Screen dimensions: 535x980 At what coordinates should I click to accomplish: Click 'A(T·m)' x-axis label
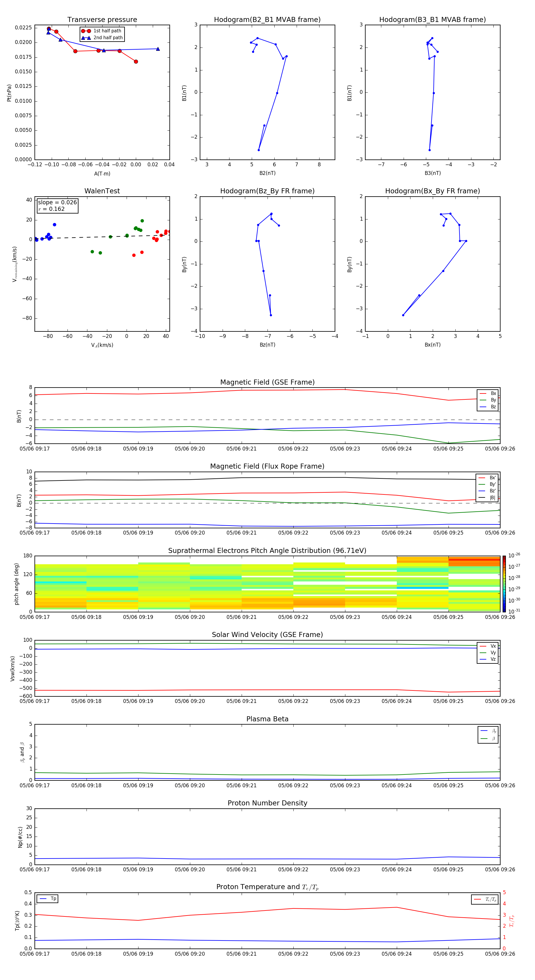102,173
